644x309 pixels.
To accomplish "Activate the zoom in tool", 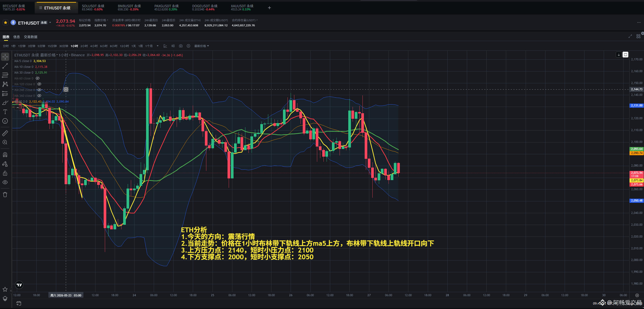I will click(5, 142).
